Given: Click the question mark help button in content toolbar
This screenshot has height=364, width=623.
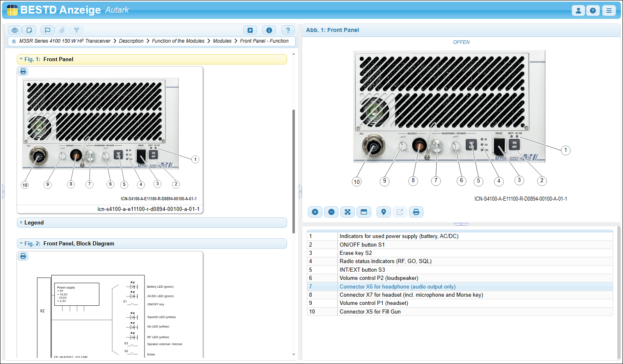Looking at the screenshot, I should (288, 30).
